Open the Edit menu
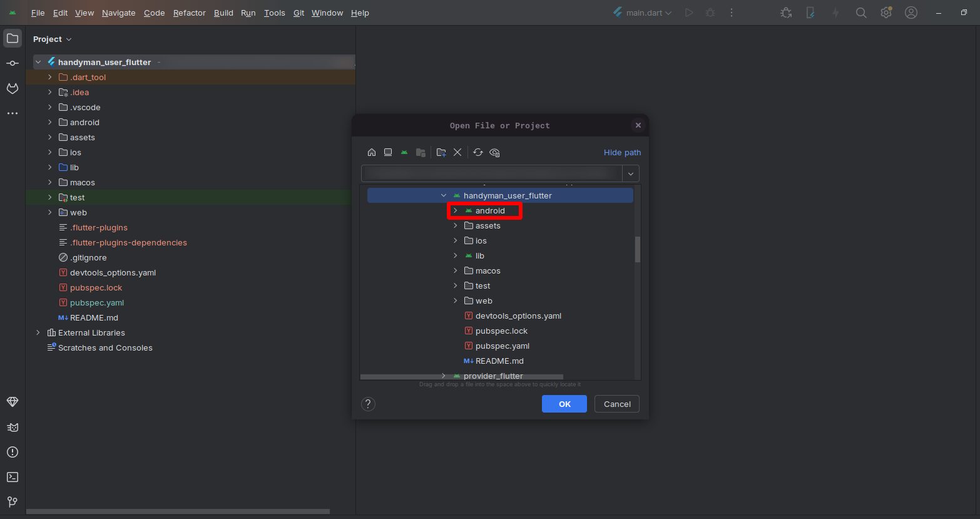 tap(60, 13)
